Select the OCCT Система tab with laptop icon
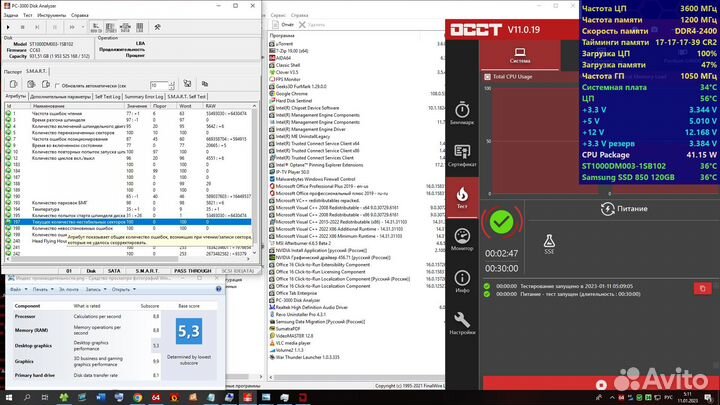Screen dimensions: 720x405 point(520,55)
